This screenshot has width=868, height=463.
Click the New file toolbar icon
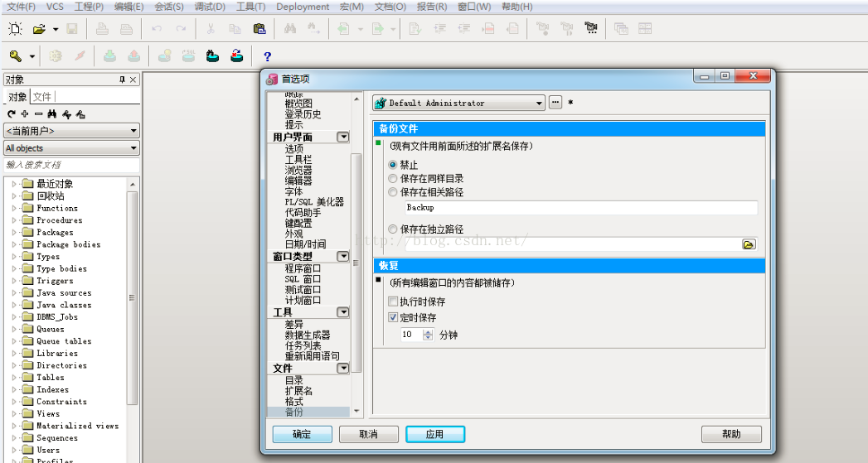coord(15,29)
